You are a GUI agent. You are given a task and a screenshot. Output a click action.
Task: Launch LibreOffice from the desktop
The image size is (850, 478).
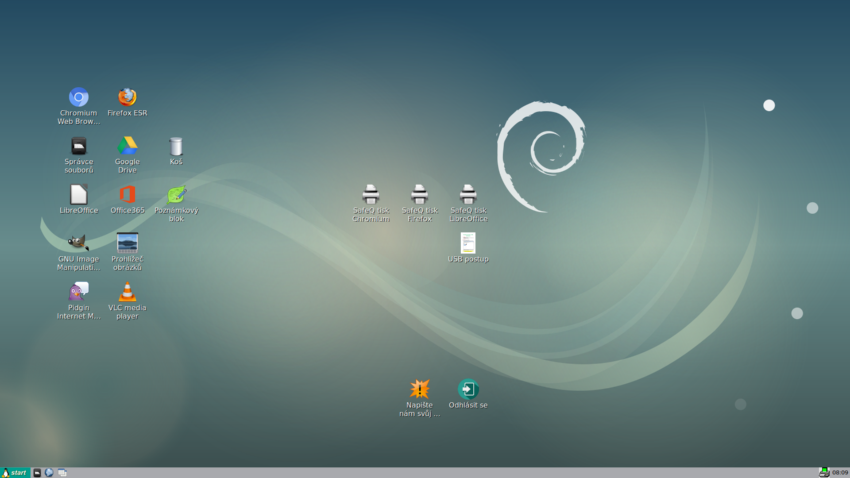point(78,195)
